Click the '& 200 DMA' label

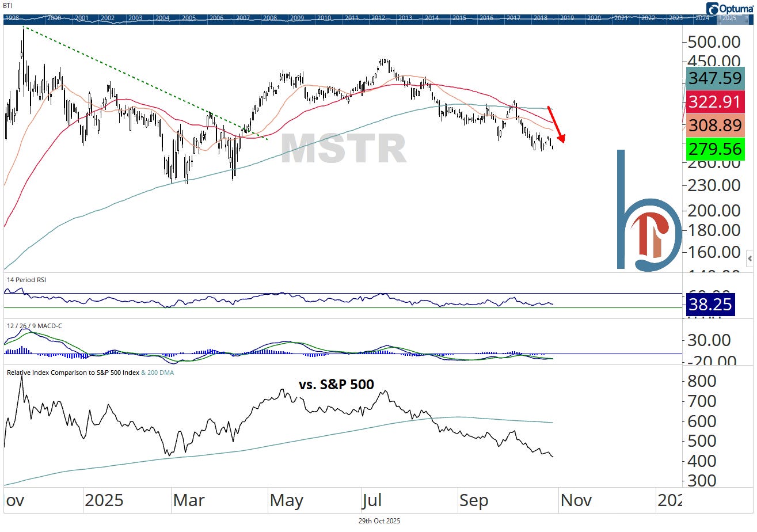(157, 373)
